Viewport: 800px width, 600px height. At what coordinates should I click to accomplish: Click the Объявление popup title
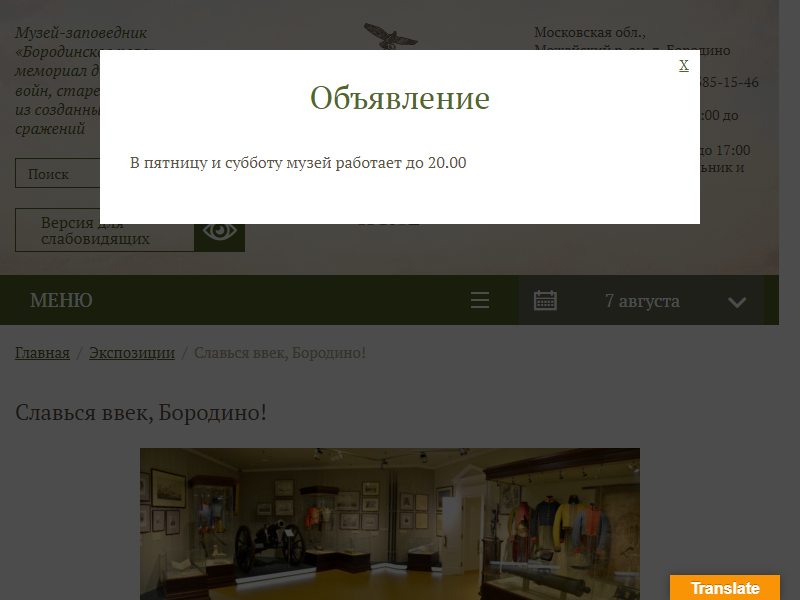click(x=399, y=99)
